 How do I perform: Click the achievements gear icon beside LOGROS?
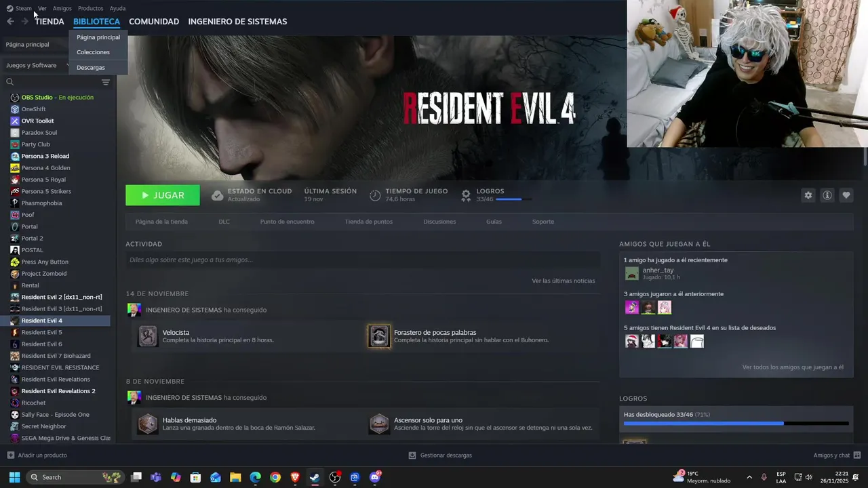(466, 195)
